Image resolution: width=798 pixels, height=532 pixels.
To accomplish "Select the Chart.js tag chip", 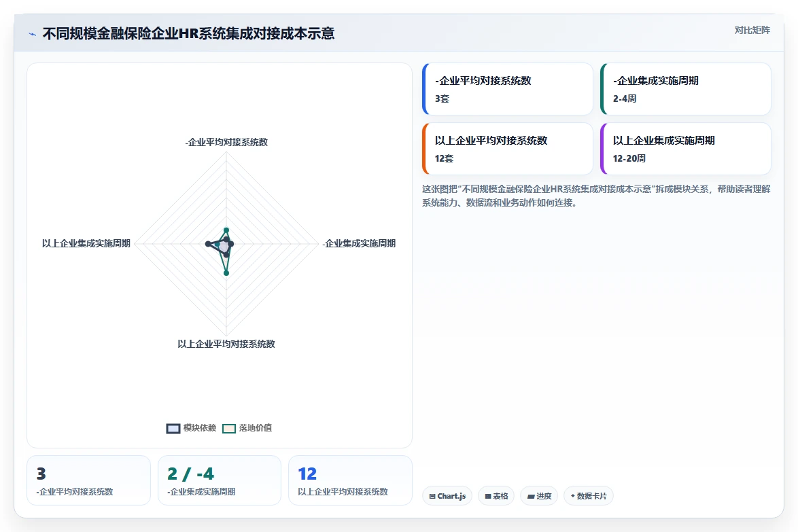I will pyautogui.click(x=447, y=496).
